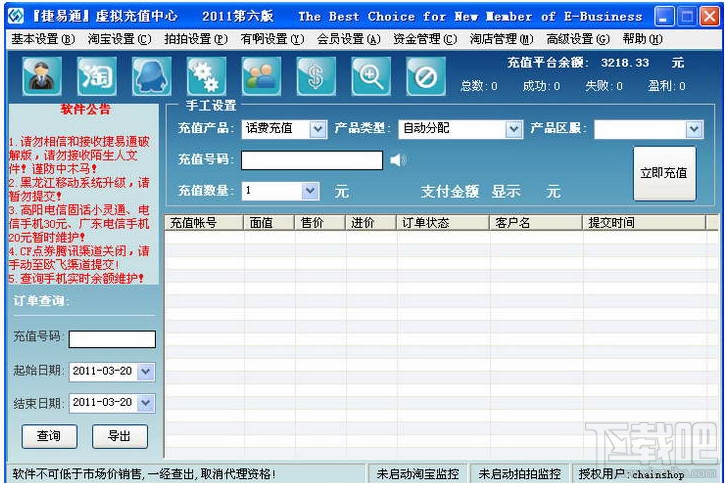This screenshot has width=725, height=483.
Task: Open the Paipai penguin toolbar icon
Action: 152,76
